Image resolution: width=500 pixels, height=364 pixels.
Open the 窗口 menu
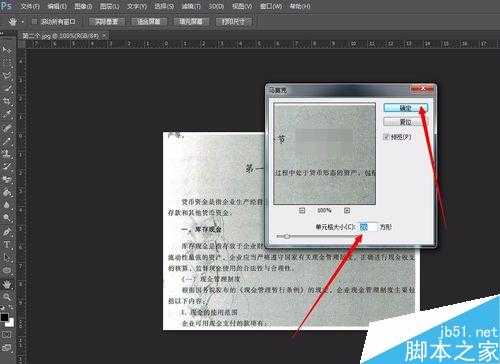(271, 6)
